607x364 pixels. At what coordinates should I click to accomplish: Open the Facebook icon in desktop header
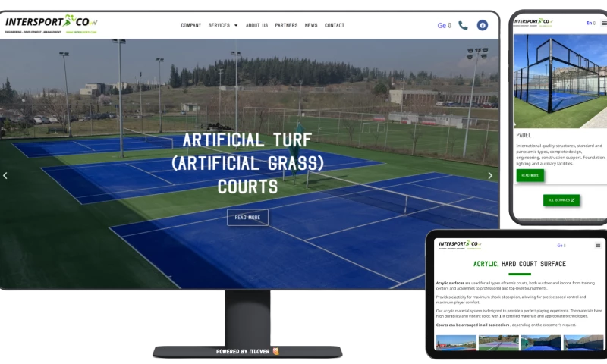tap(482, 25)
